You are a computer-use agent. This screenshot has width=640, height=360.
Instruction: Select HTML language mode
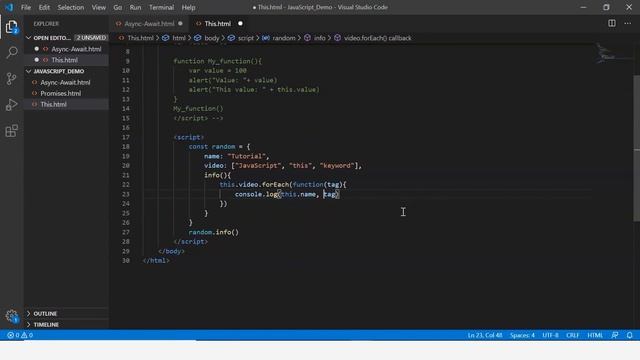point(595,335)
